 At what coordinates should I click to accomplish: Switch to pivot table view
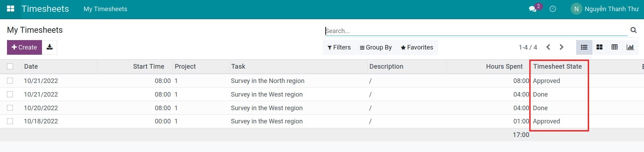pos(615,47)
